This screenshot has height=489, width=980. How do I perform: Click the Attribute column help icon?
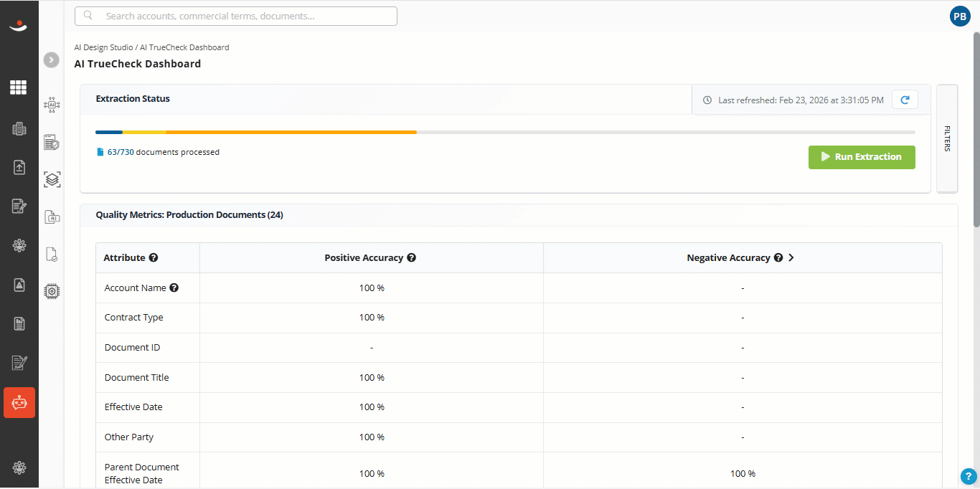[x=154, y=257]
